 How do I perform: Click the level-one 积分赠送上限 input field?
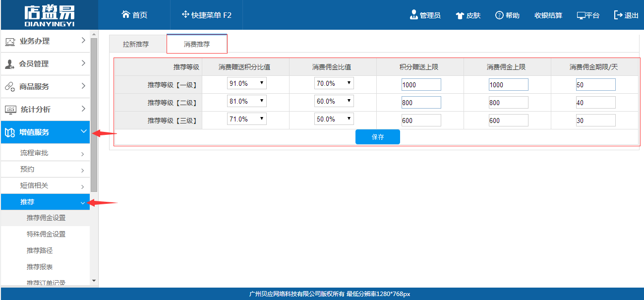point(421,85)
